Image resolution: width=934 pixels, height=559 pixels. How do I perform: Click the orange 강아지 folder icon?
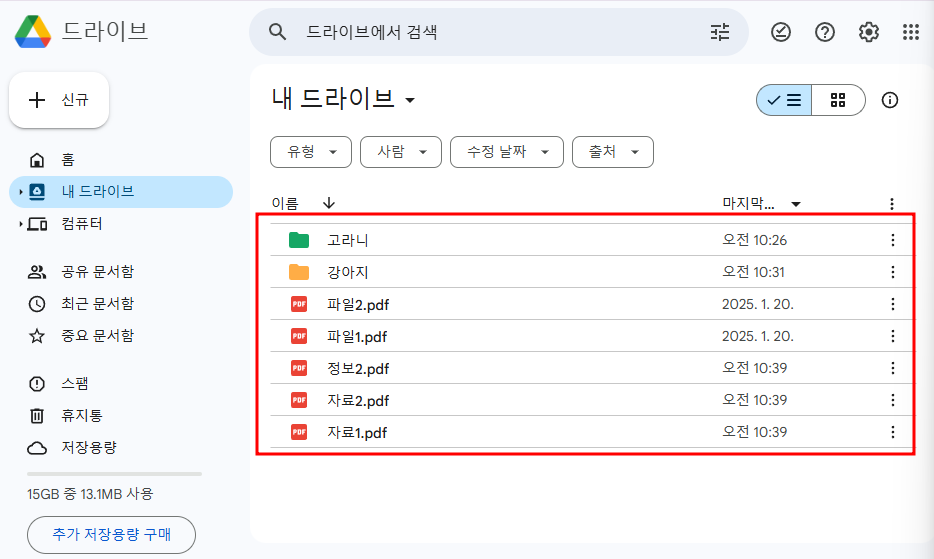[299, 272]
